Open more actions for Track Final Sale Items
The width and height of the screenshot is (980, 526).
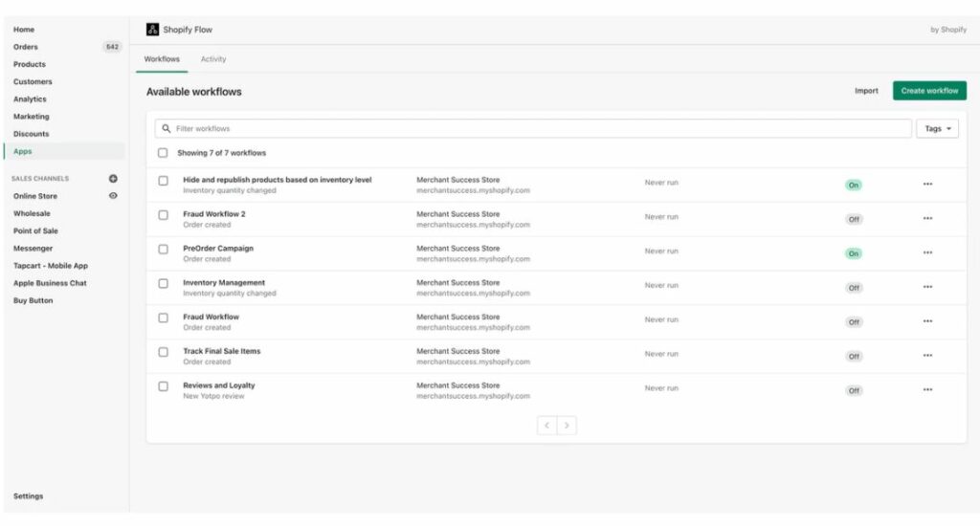click(x=927, y=356)
